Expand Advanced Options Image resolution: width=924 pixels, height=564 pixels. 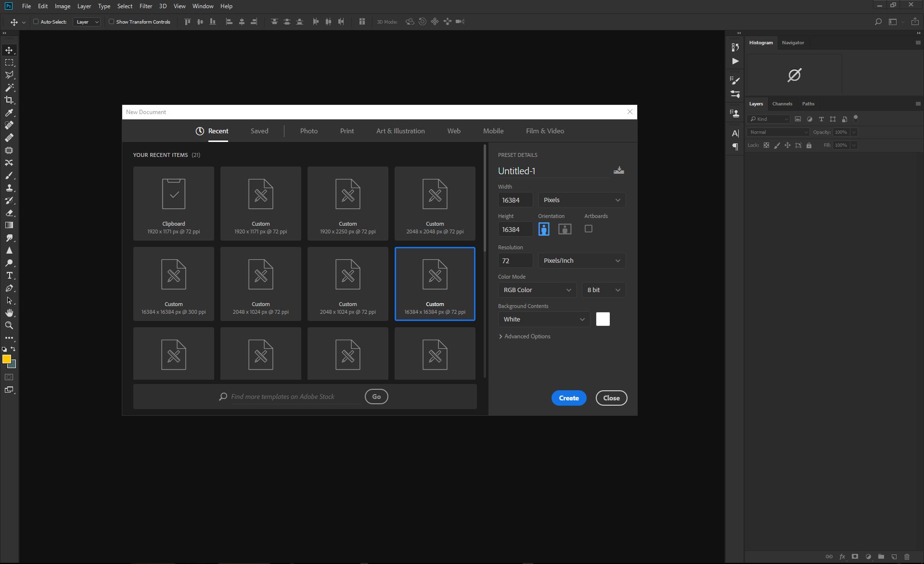click(x=525, y=336)
